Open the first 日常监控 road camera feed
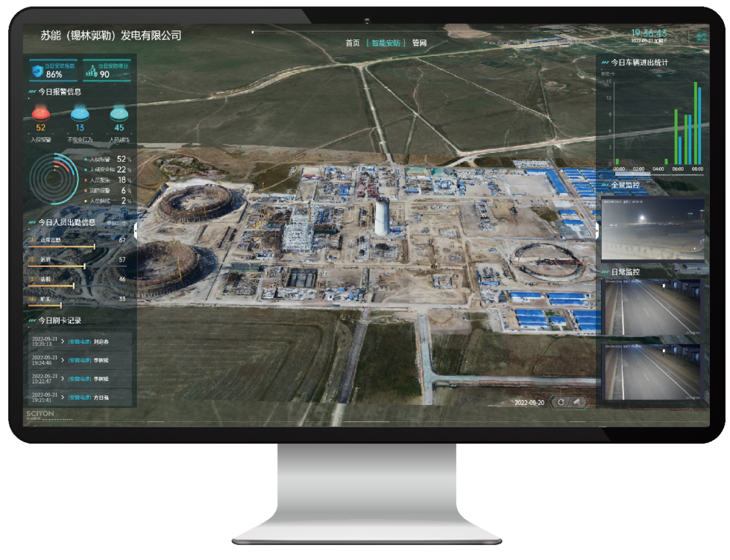Screen dimensions: 730x560 (x=652, y=306)
